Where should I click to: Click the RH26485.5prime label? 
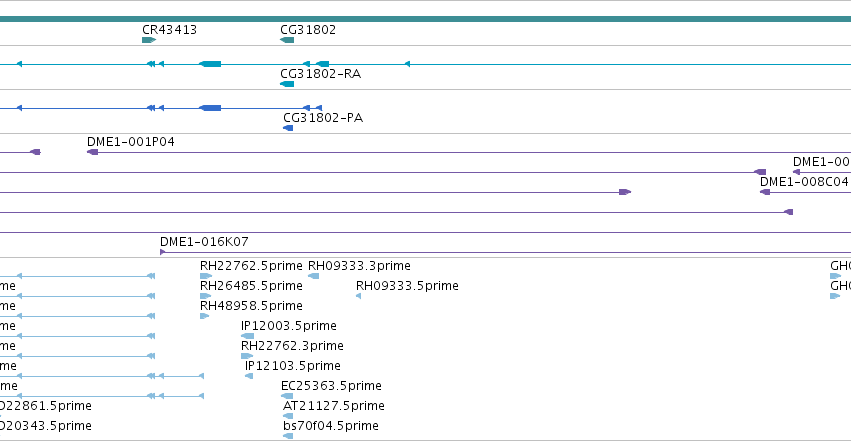tap(251, 286)
